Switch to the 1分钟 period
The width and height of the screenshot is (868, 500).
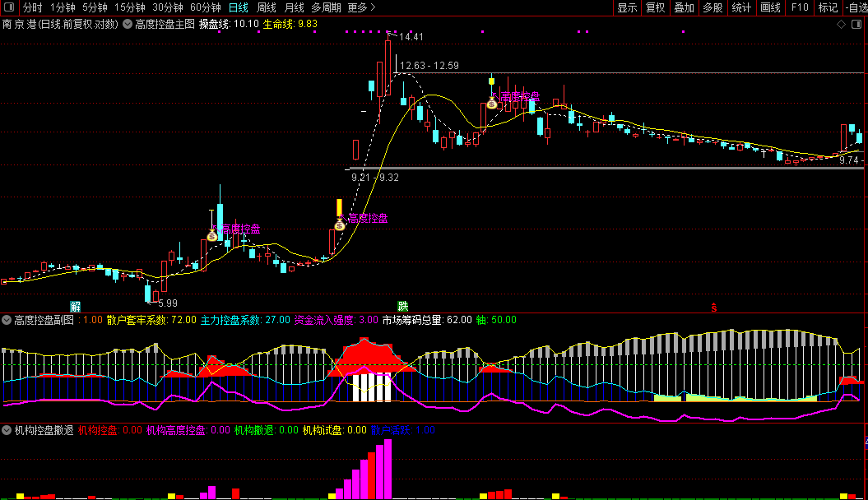(63, 7)
